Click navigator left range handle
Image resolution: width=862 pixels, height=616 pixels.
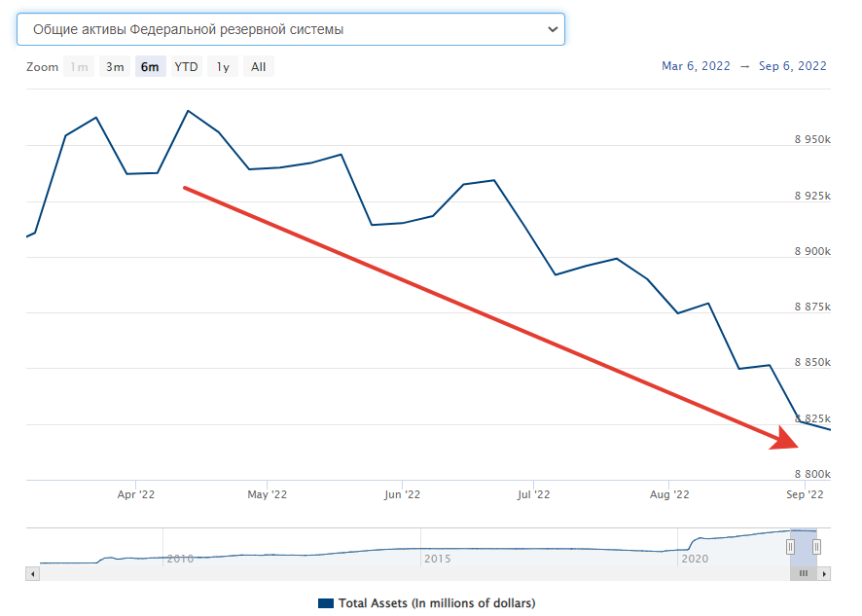[x=791, y=547]
